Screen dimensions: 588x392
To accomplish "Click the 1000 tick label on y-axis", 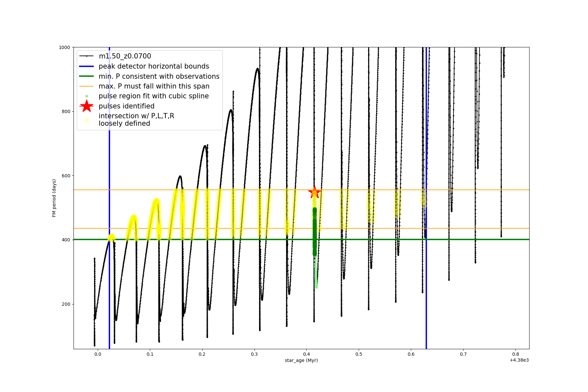I will (x=64, y=47).
